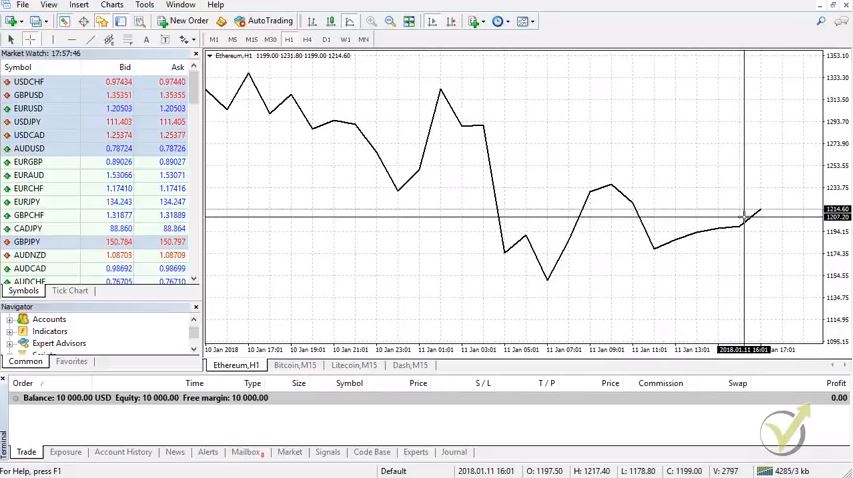Open the New Chart dropdown arrow
853x478 pixels.
point(21,22)
